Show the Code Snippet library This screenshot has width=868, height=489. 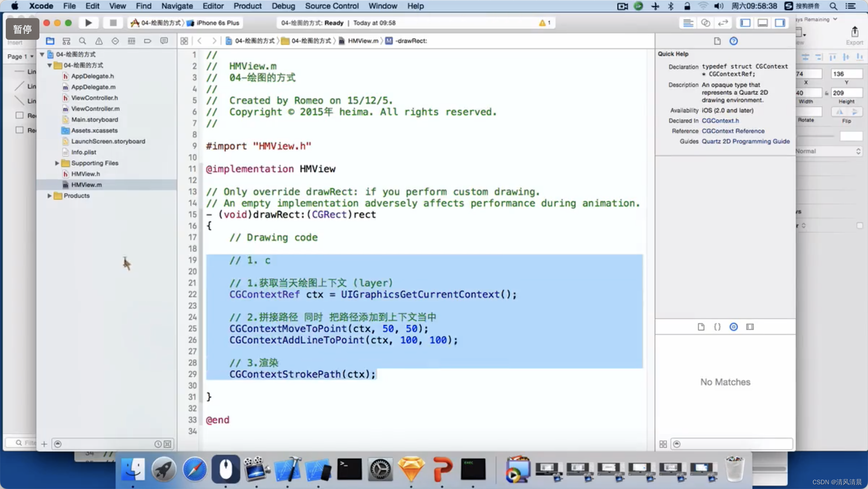(x=717, y=327)
